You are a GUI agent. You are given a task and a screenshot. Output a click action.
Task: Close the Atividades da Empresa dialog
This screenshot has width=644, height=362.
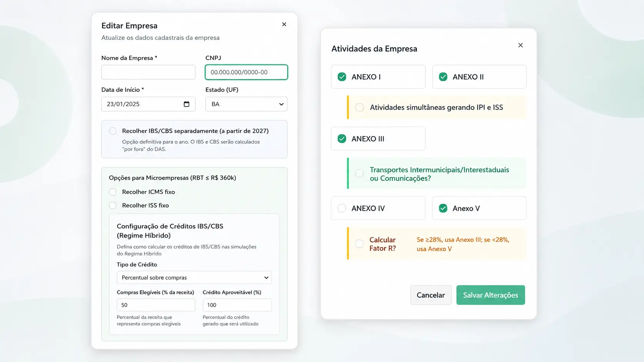coord(520,45)
